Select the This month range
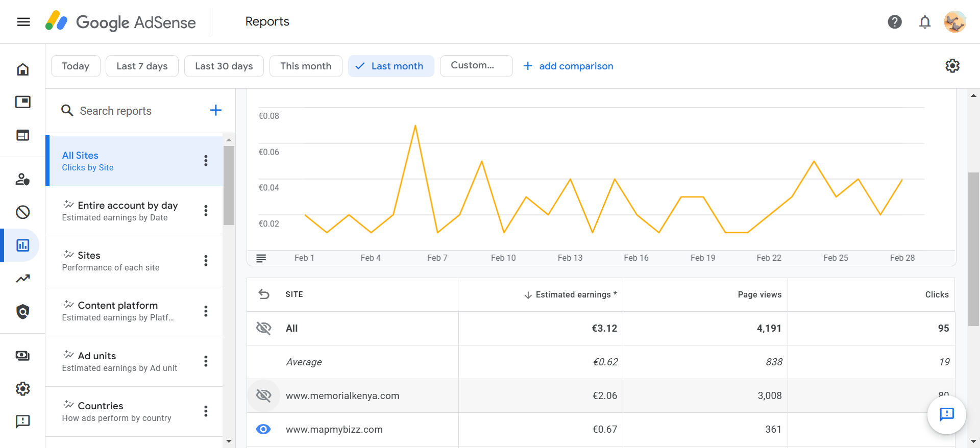 [306, 66]
